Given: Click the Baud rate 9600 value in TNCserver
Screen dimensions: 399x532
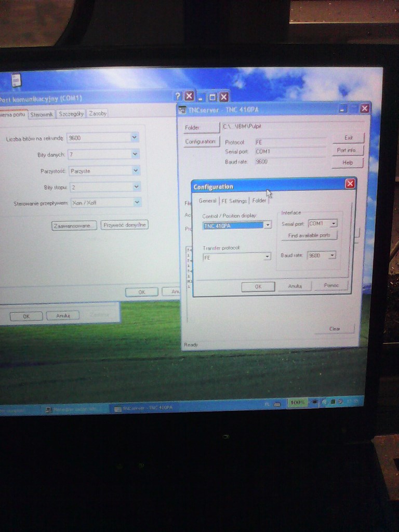Looking at the screenshot, I should point(290,162).
